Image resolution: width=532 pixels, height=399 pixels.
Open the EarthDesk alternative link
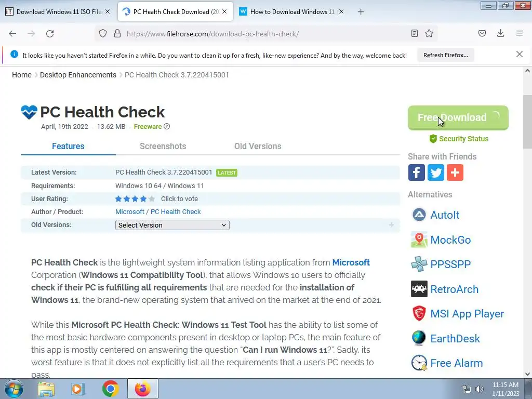pyautogui.click(x=455, y=338)
